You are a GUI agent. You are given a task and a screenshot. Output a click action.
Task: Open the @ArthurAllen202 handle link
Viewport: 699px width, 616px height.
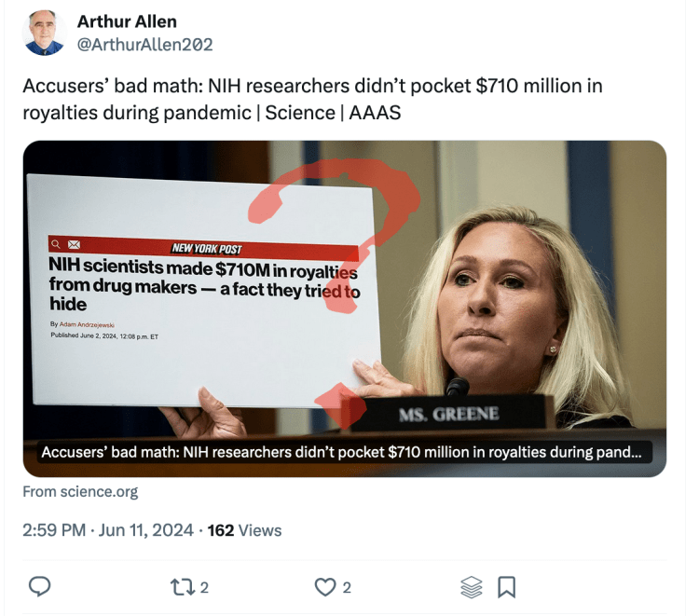point(144,44)
